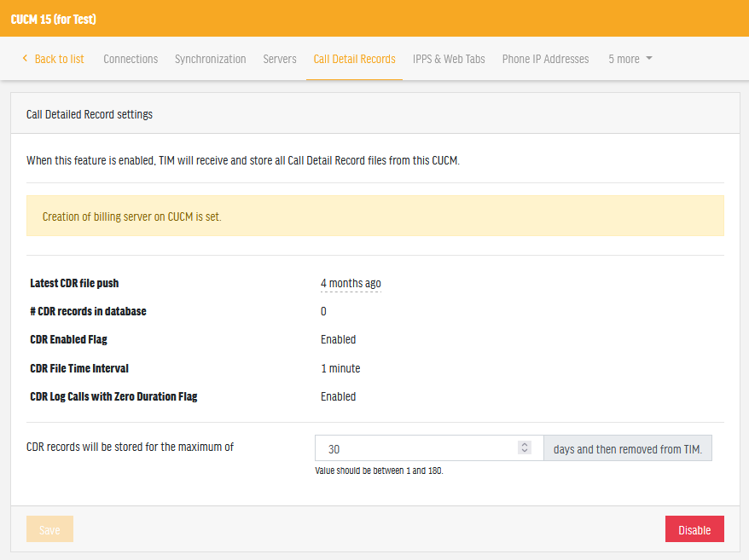Click the CDR records count value 0
Image resolution: width=749 pixels, height=560 pixels.
point(323,311)
